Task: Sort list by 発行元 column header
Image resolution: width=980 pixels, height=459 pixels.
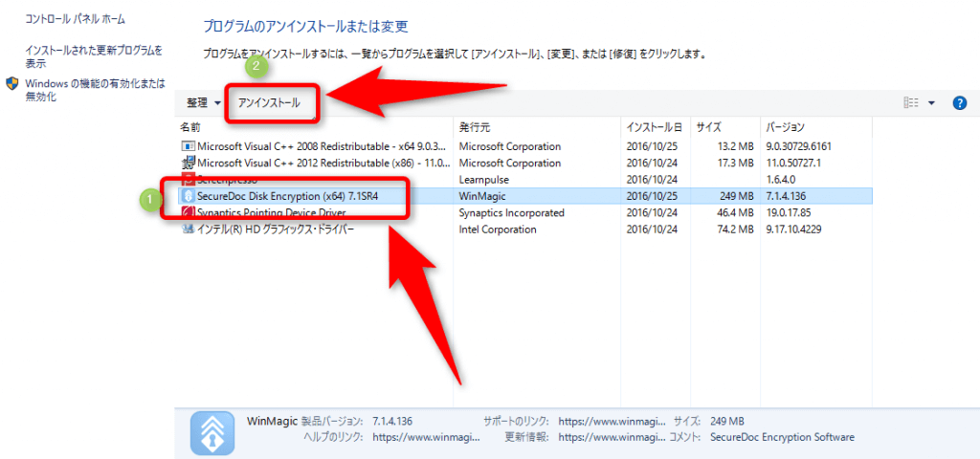Action: (475, 127)
